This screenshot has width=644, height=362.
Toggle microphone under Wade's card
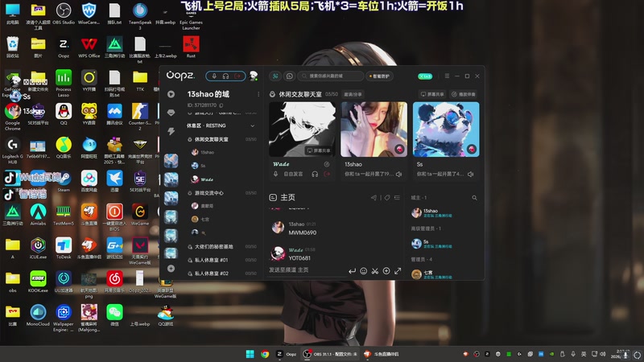click(275, 174)
